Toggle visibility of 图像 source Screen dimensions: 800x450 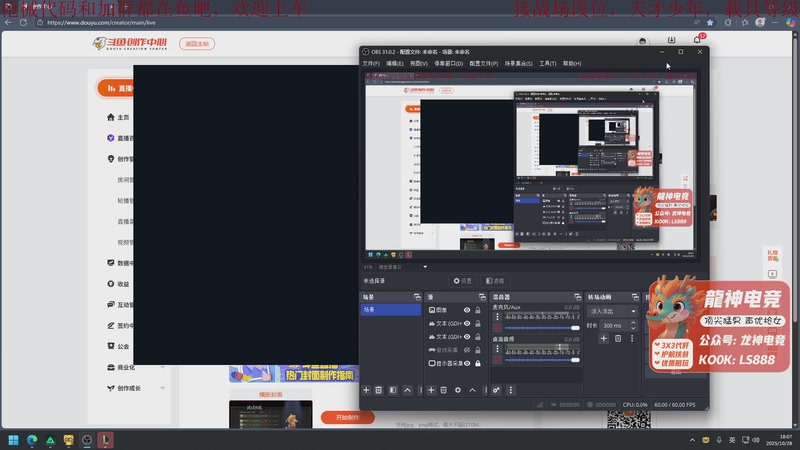(467, 310)
